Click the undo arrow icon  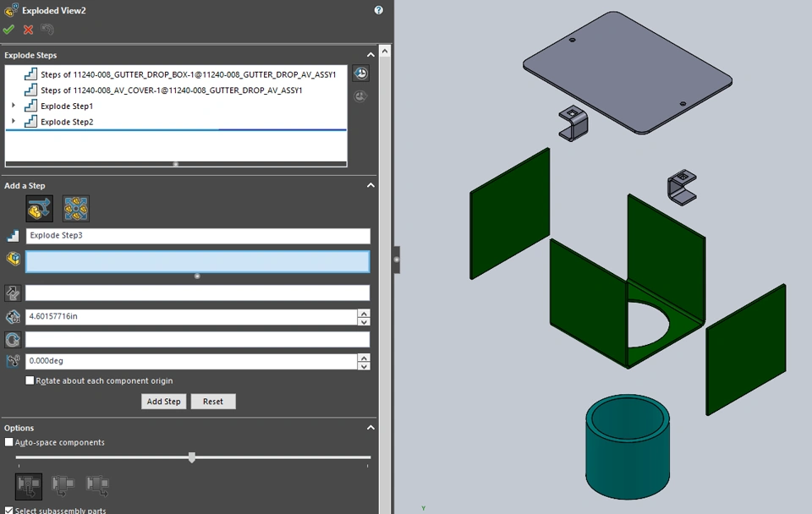pos(47,30)
